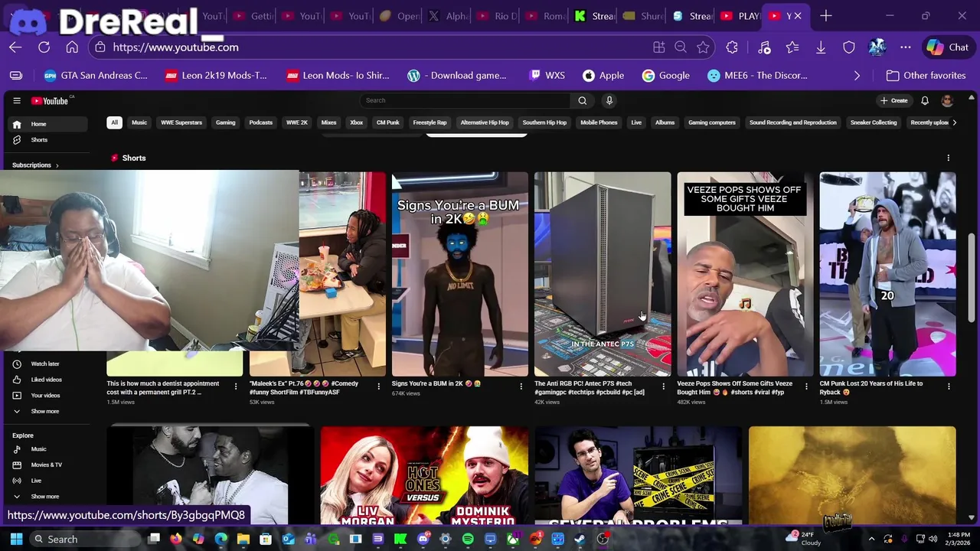Go back with the browser back arrow
The width and height of the screenshot is (980, 551).
point(15,47)
